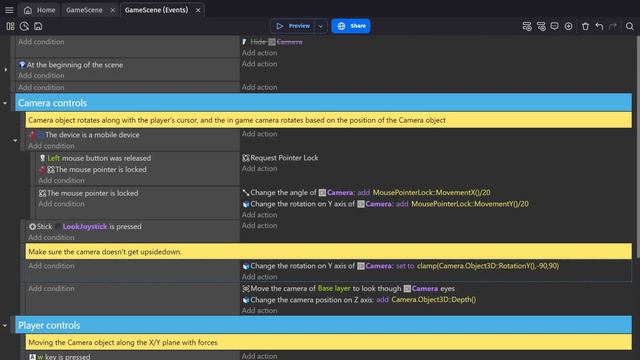This screenshot has height=360, width=640.
Task: Close the GameScene tab
Action: [x=113, y=10]
